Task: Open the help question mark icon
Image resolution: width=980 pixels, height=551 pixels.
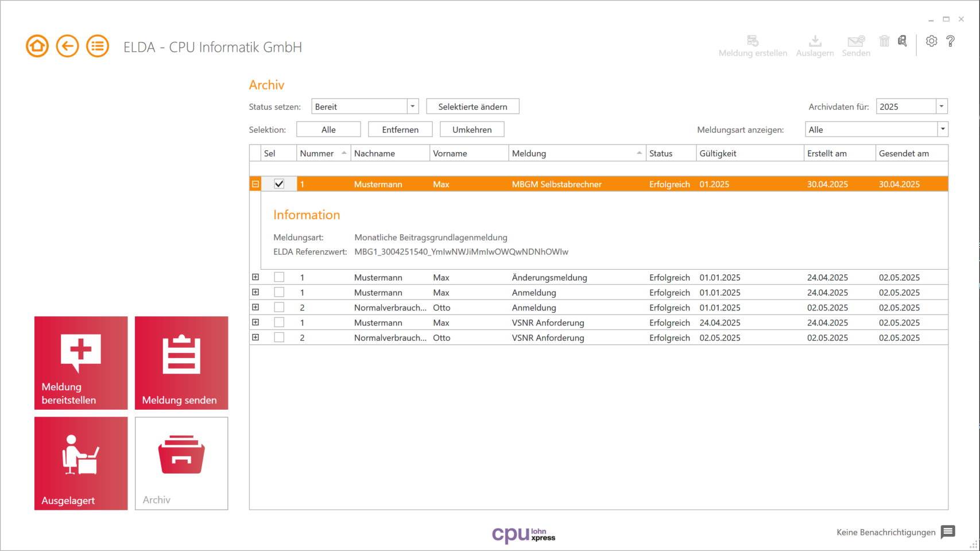Action: pyautogui.click(x=951, y=41)
